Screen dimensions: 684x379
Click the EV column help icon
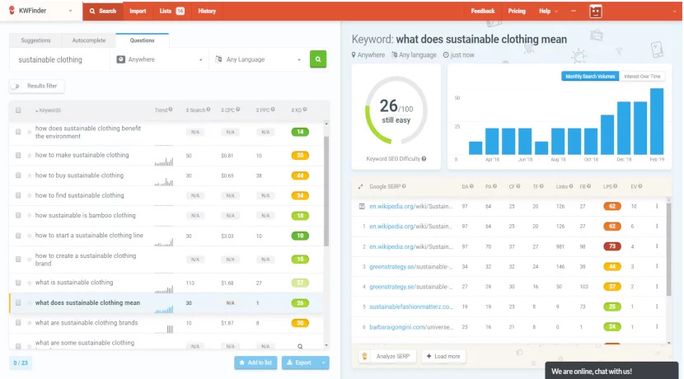click(640, 186)
